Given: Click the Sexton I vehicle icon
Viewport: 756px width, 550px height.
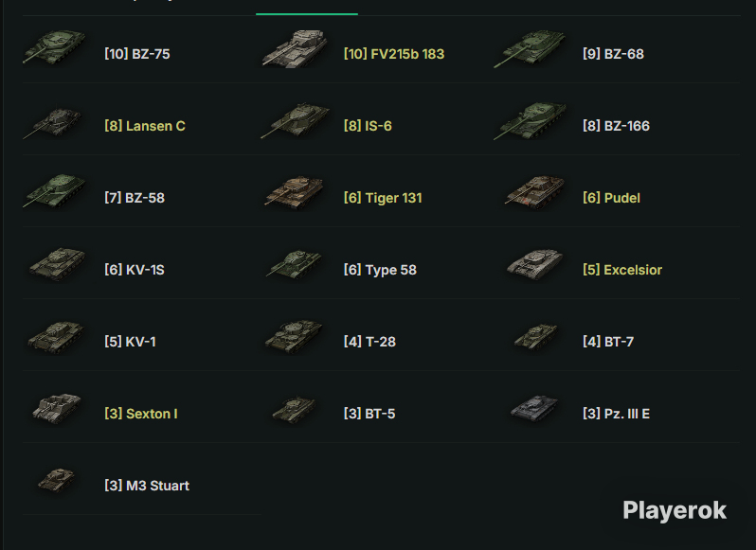Looking at the screenshot, I should pos(57,408).
